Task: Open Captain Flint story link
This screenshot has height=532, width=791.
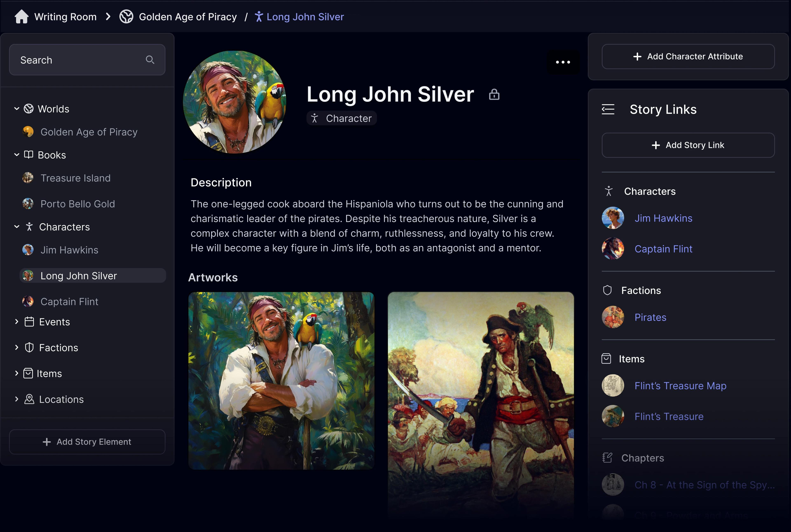Action: coord(663,249)
